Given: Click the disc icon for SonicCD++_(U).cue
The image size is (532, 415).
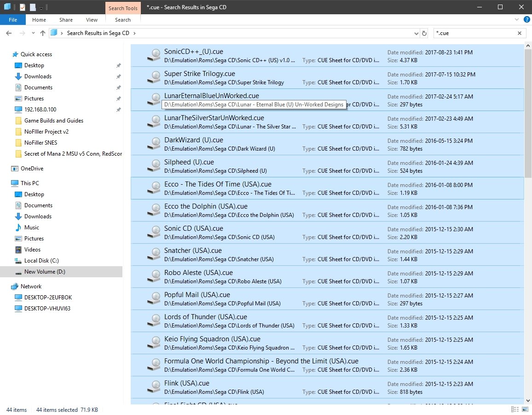Looking at the screenshot, I should pos(154,56).
